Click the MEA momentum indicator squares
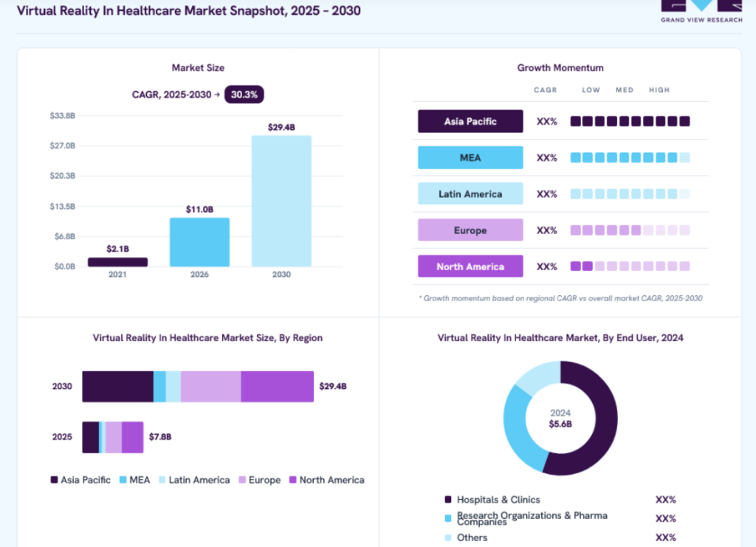The height and width of the screenshot is (547, 756). (630, 157)
